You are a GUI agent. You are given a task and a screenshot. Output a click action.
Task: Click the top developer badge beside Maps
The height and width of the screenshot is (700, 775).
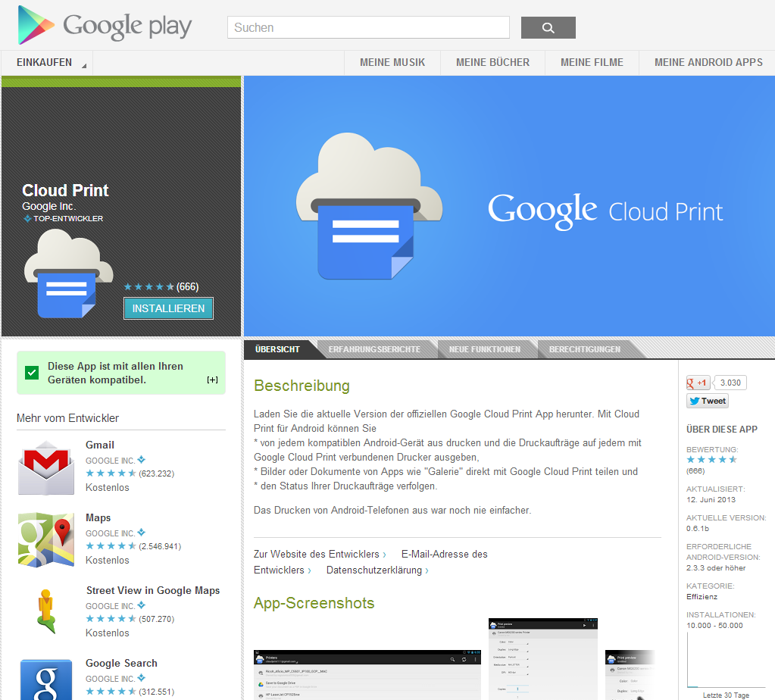pos(142,533)
